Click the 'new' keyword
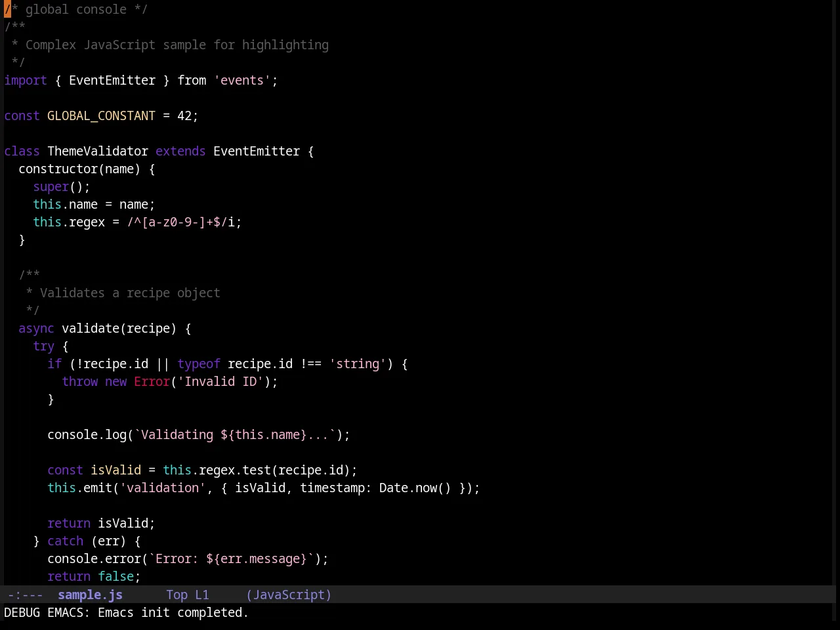The image size is (840, 630). (x=115, y=381)
